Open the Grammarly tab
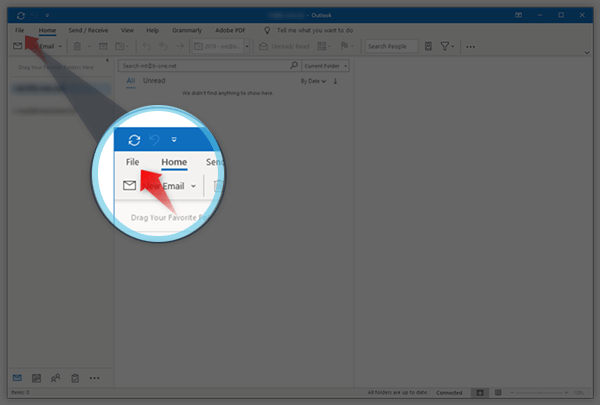600x405 pixels. click(187, 30)
